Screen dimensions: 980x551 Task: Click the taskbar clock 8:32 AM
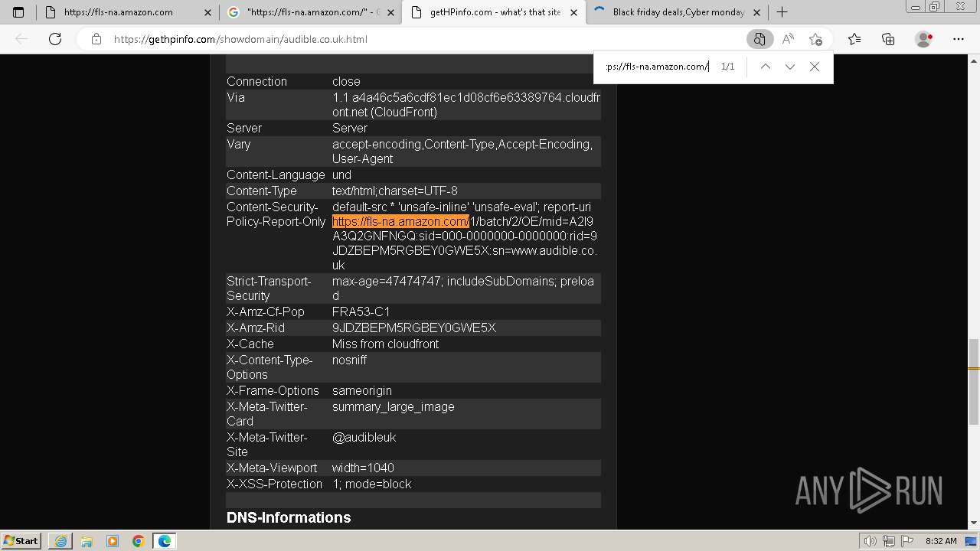coord(941,541)
